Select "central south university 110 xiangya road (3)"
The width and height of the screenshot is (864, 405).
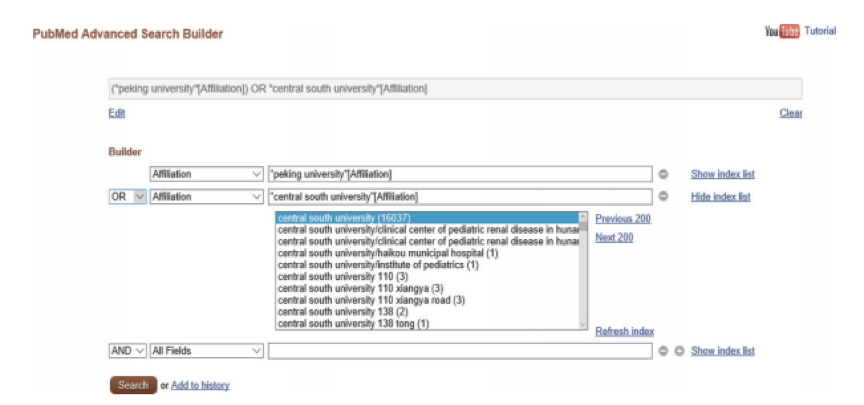[371, 300]
